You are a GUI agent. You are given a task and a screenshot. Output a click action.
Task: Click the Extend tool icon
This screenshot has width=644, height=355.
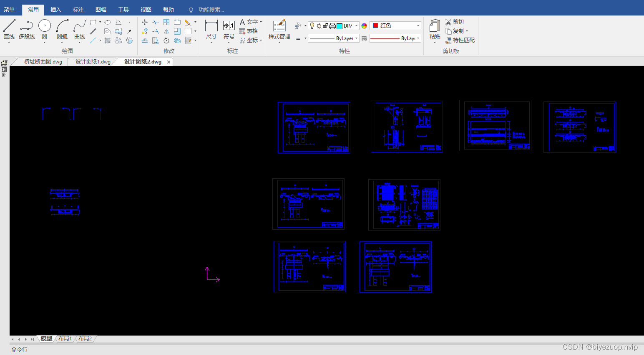(x=156, y=31)
